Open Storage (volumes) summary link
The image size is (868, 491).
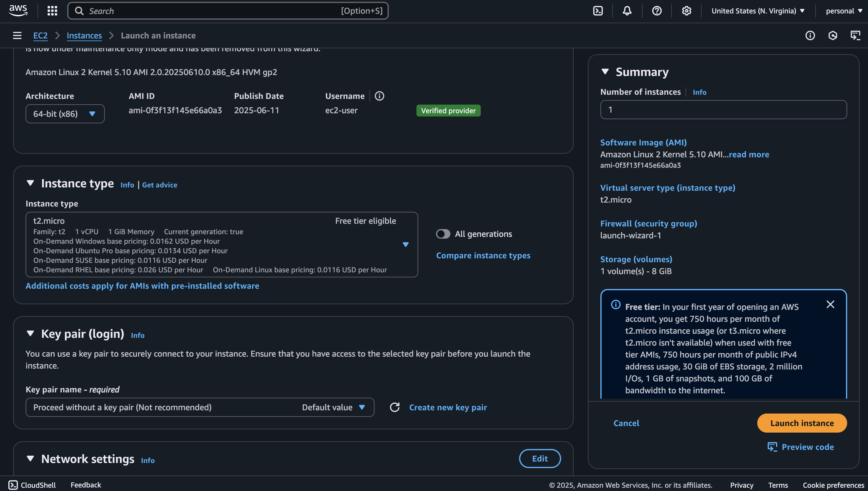pyautogui.click(x=636, y=259)
